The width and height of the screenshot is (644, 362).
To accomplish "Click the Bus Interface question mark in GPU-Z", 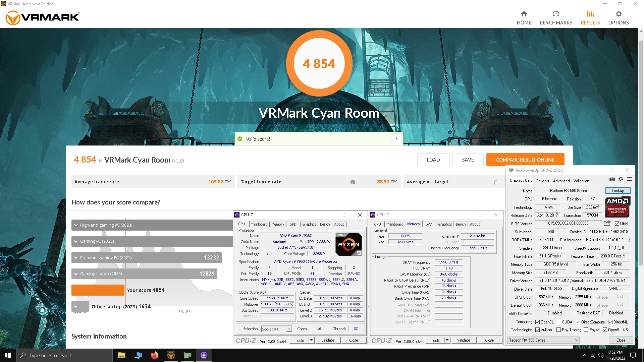I will click(x=629, y=240).
